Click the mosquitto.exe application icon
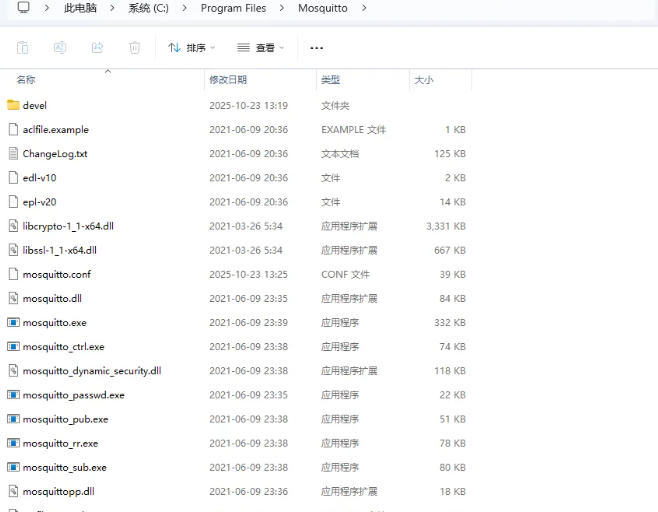The height and width of the screenshot is (512, 658). (x=13, y=323)
